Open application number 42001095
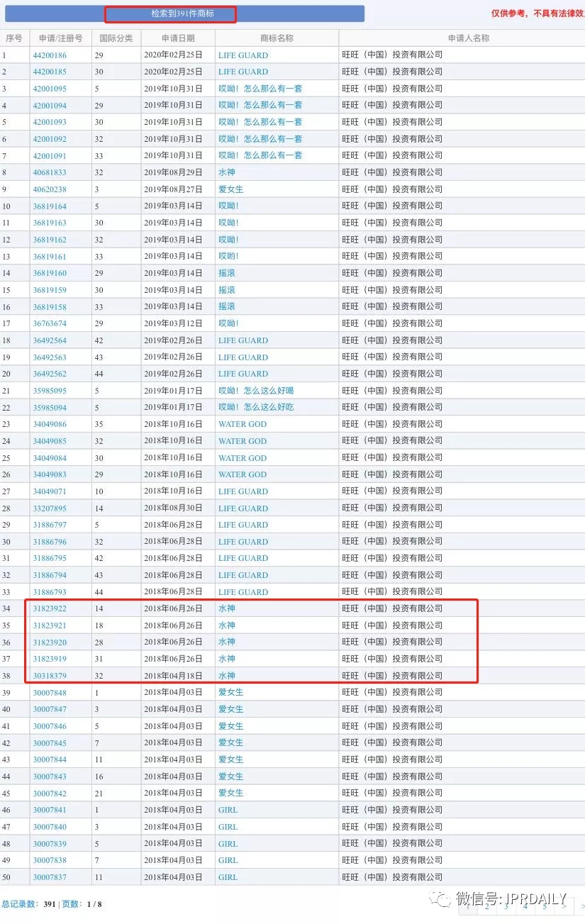The height and width of the screenshot is (924, 585). tap(50, 89)
